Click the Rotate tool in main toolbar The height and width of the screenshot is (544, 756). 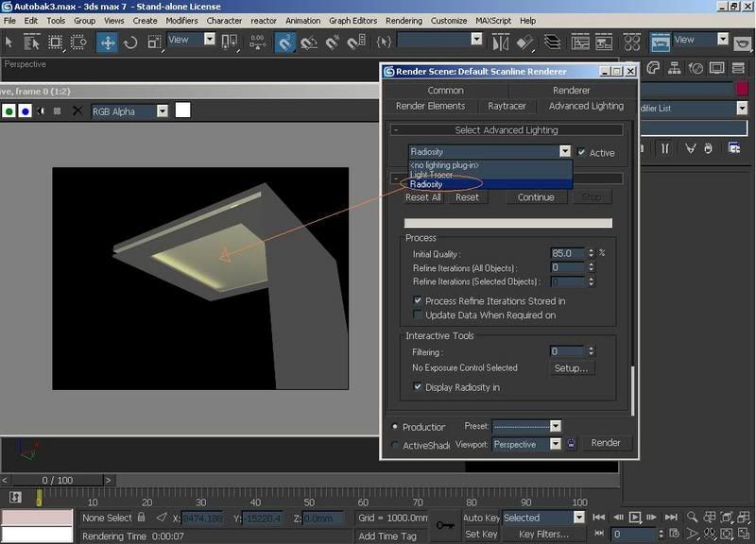(130, 42)
